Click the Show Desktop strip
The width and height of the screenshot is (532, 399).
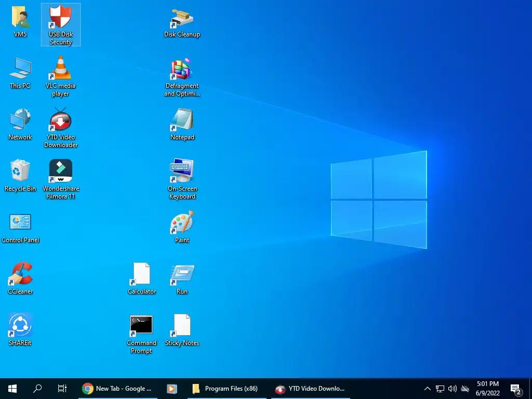pyautogui.click(x=530, y=389)
